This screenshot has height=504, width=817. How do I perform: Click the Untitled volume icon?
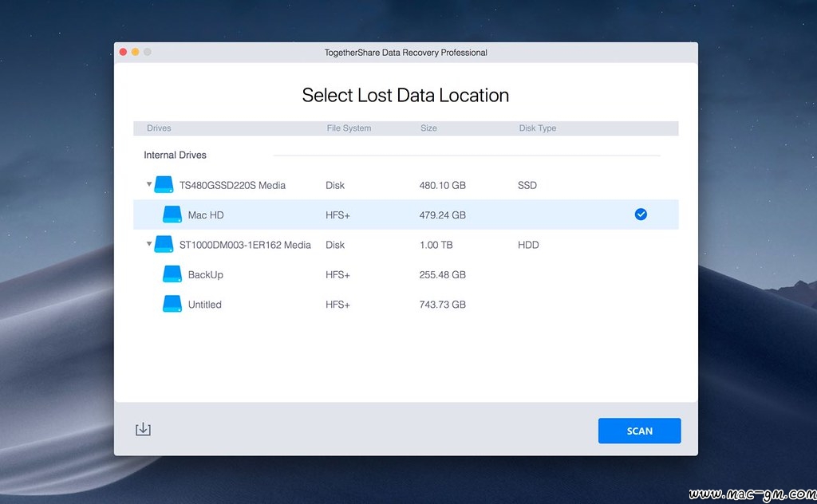click(172, 304)
